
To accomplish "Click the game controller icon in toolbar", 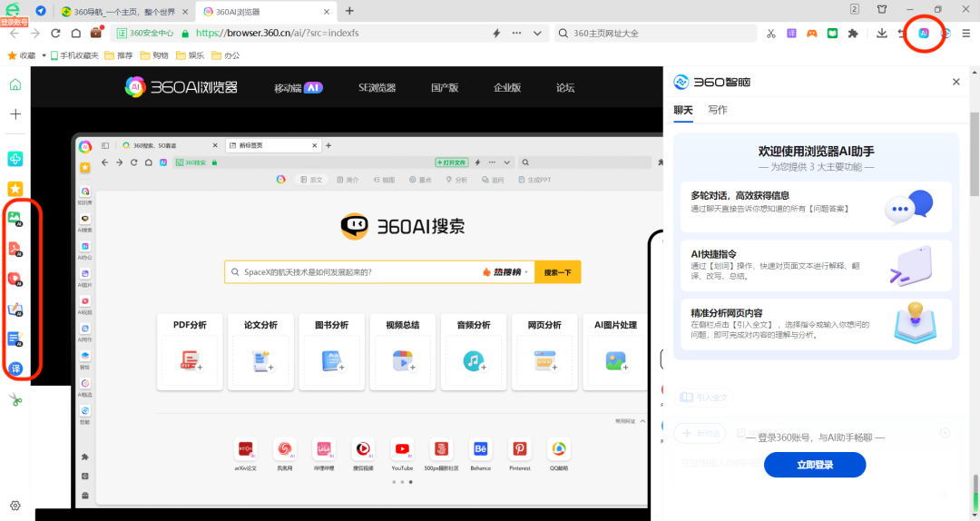I will (x=811, y=34).
